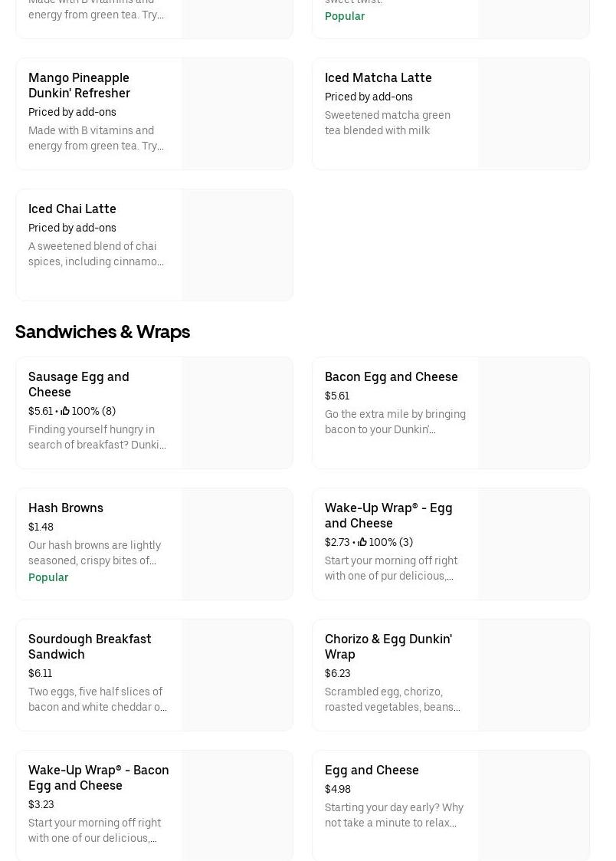The image size is (616, 861).
Task: Open the Iced Matcha Latte item
Action: 378,77
